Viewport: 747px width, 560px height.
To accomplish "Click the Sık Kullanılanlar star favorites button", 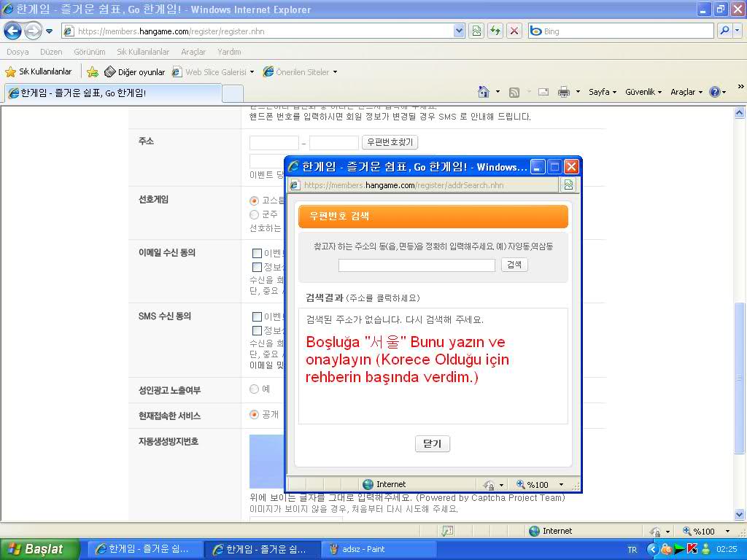I will pos(39,71).
